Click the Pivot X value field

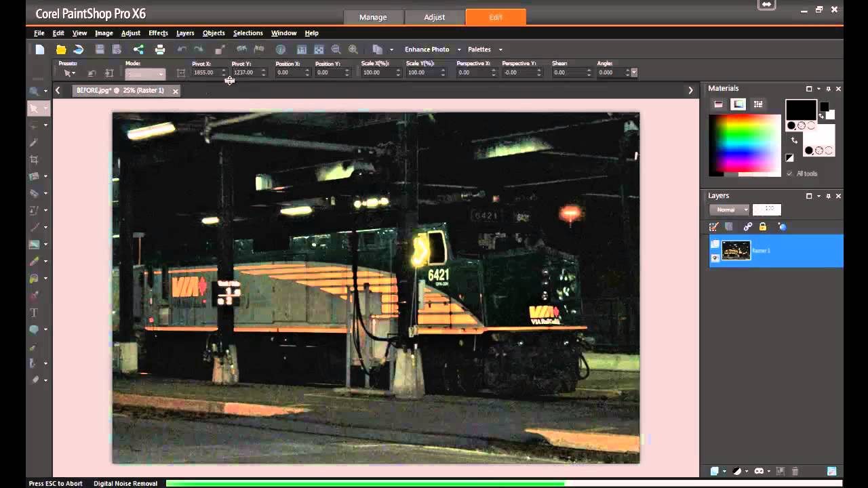205,73
